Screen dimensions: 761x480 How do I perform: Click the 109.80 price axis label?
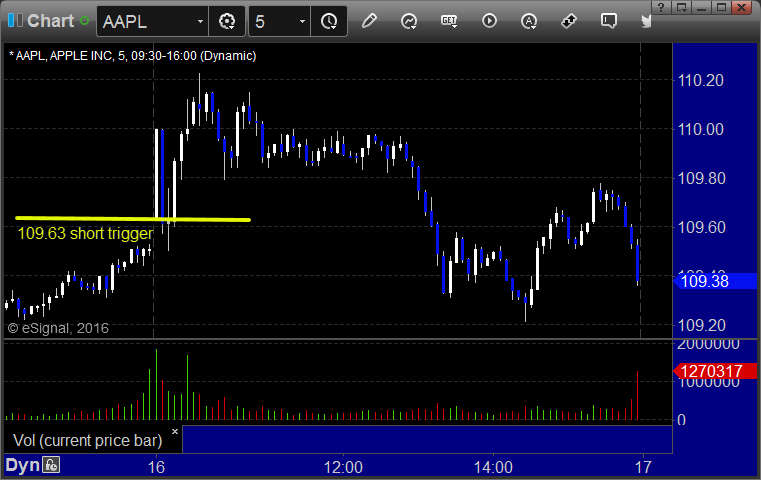(x=701, y=178)
